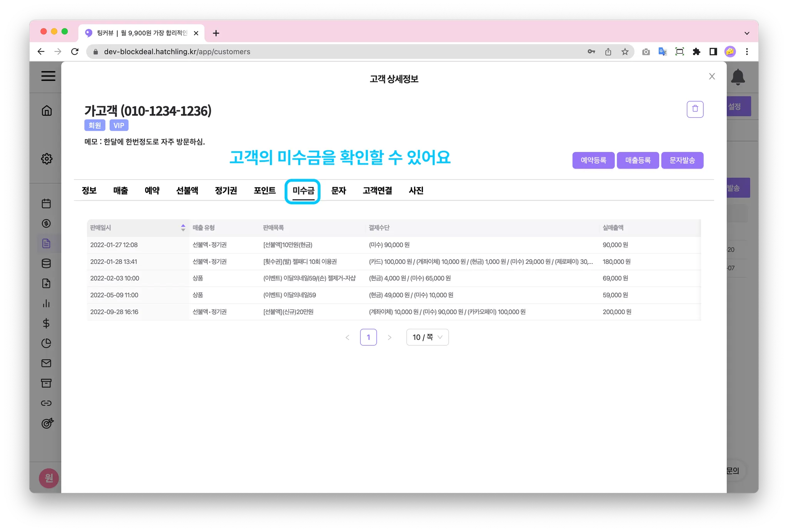This screenshot has height=532, width=788.
Task: Open the settings gear in sidebar
Action: click(x=47, y=158)
